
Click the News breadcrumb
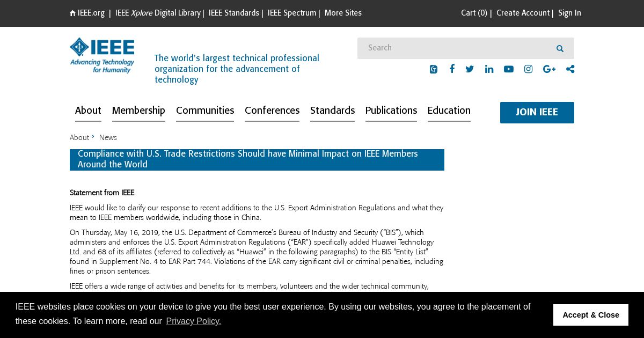click(108, 138)
